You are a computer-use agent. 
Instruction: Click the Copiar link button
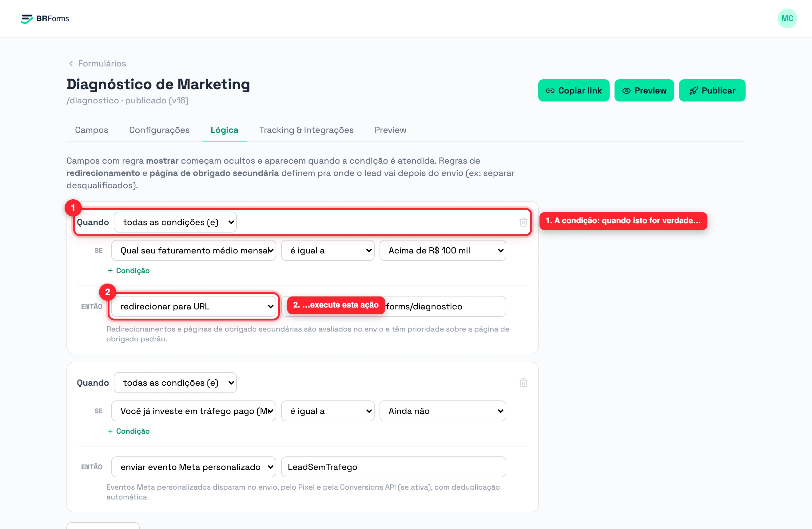pyautogui.click(x=574, y=90)
